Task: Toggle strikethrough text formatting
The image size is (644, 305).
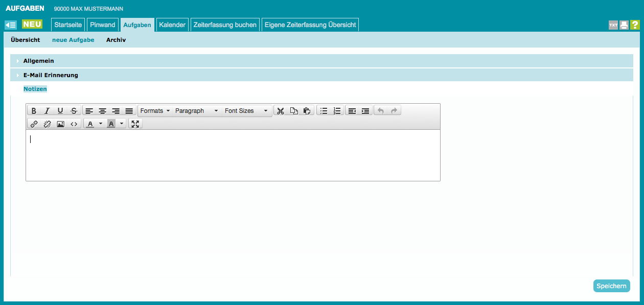Action: (x=74, y=111)
